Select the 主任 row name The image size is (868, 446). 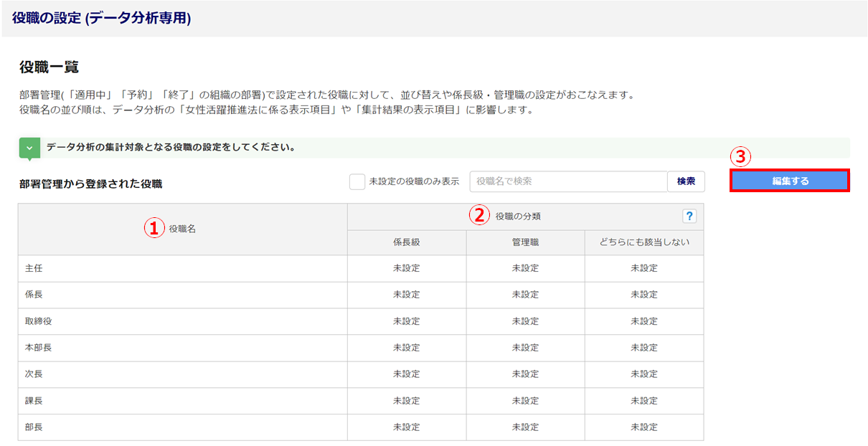coord(34,268)
